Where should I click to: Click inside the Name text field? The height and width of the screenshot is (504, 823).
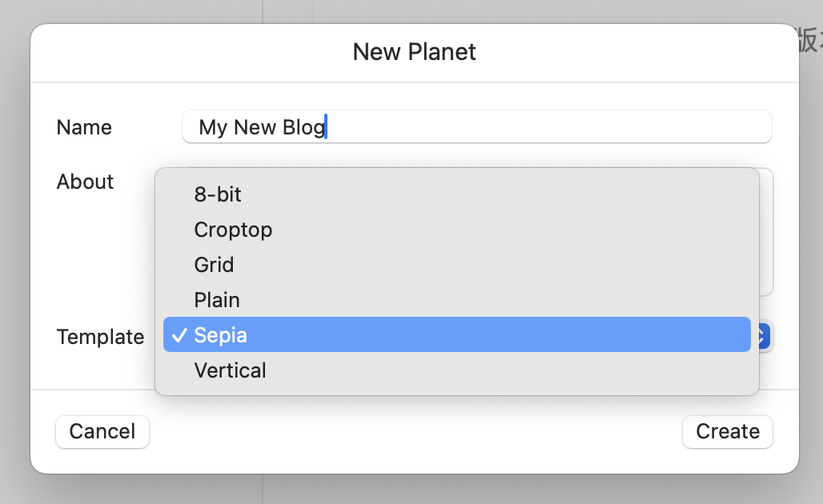476,126
